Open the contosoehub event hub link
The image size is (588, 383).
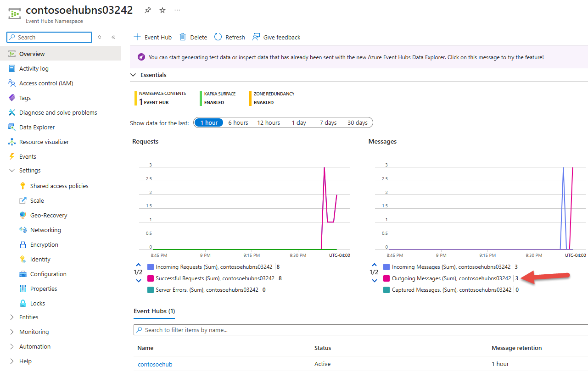click(x=155, y=364)
